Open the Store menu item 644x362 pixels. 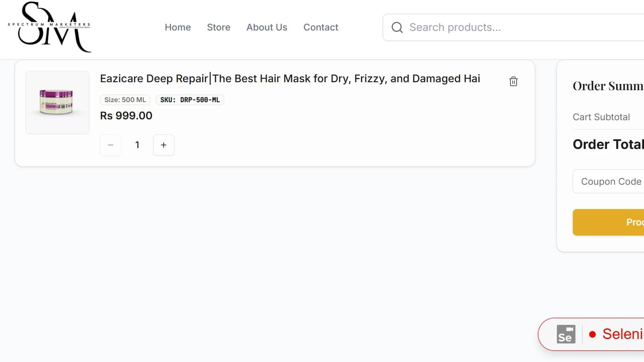(x=218, y=27)
